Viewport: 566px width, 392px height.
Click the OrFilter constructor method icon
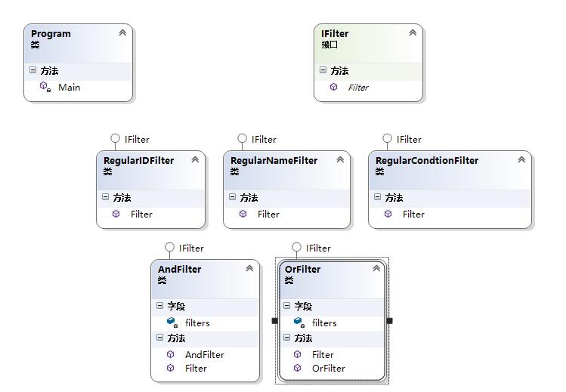(x=298, y=368)
